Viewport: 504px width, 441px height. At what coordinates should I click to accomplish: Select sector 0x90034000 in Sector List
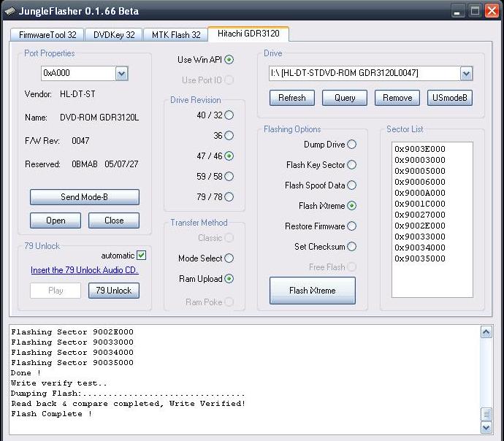click(420, 248)
